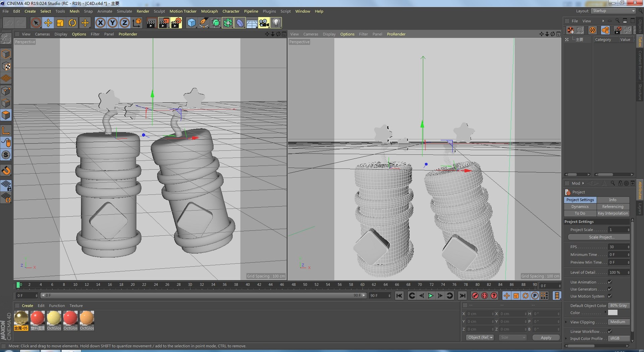Select the Live Selection tool

tap(36, 23)
